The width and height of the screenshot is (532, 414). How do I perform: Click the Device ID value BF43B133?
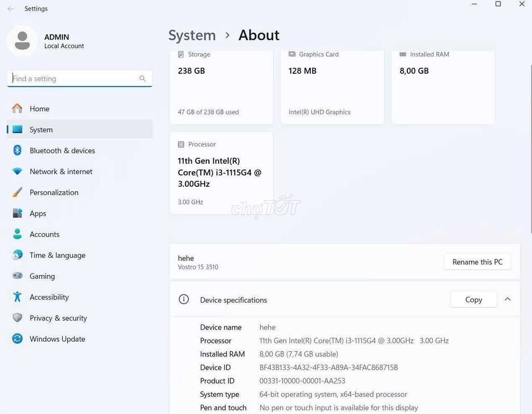click(328, 368)
